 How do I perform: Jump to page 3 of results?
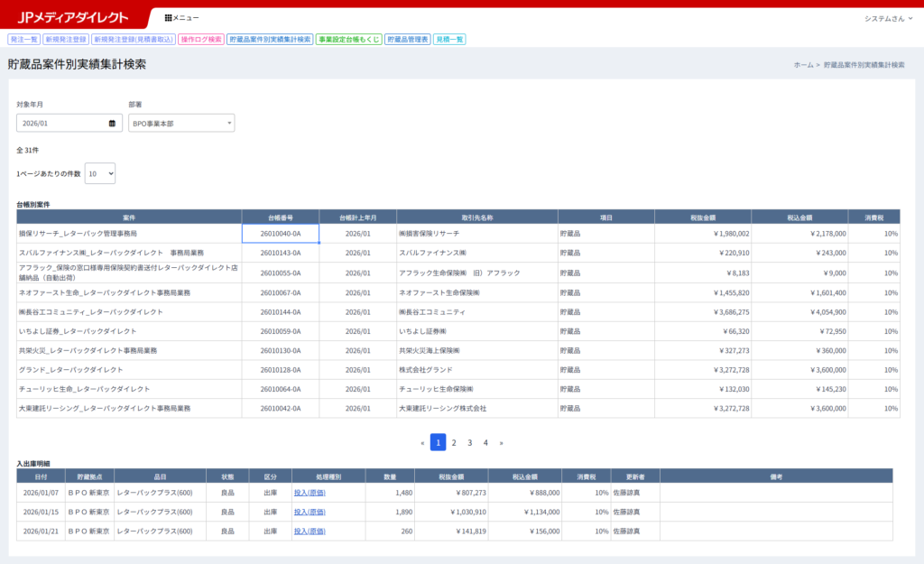[470, 443]
